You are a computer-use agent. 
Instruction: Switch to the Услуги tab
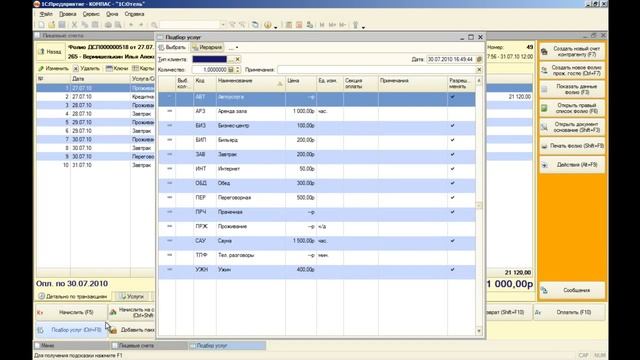pyautogui.click(x=131, y=296)
